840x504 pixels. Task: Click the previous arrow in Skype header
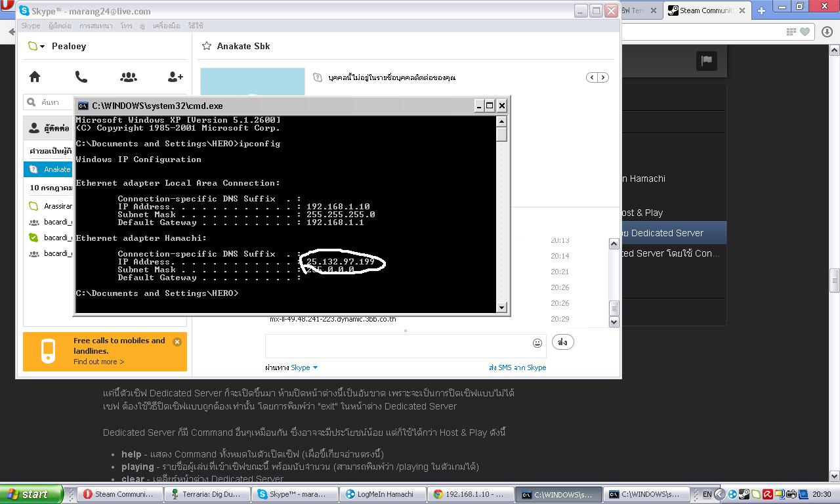(592, 77)
